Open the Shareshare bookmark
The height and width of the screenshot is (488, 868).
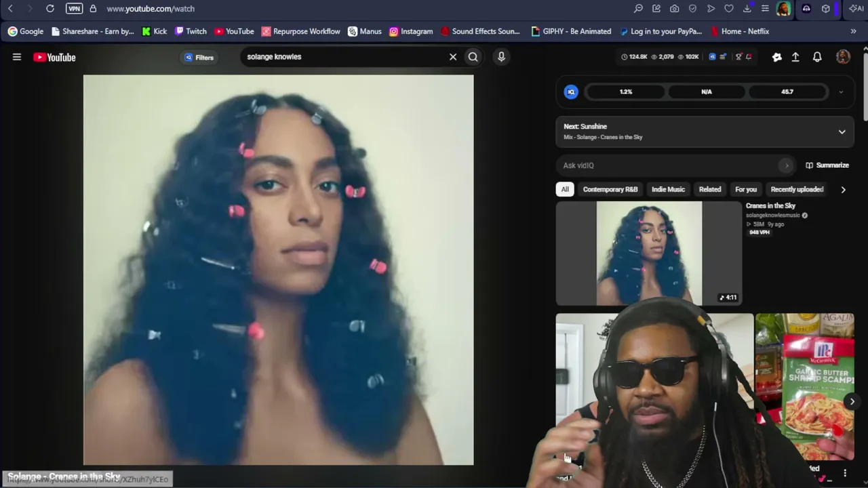(x=93, y=31)
